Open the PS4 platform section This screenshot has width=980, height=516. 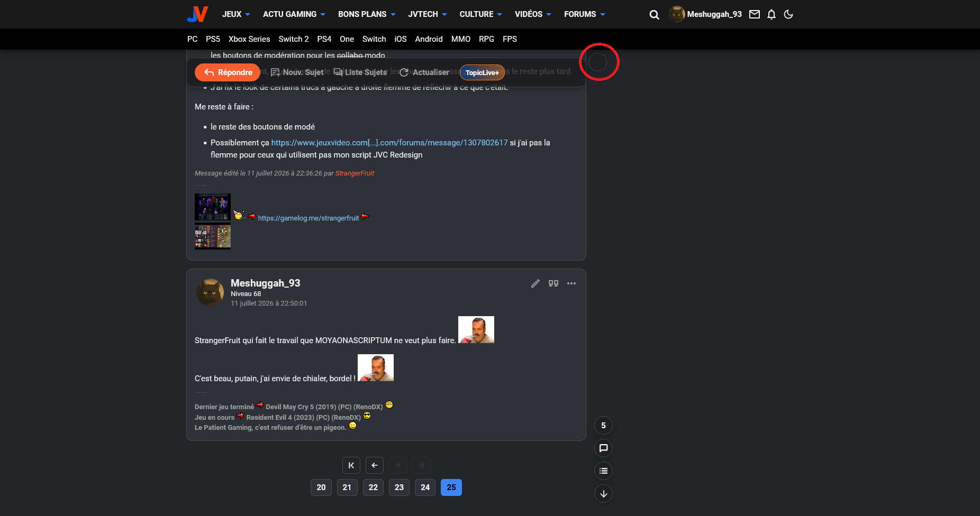pos(324,39)
